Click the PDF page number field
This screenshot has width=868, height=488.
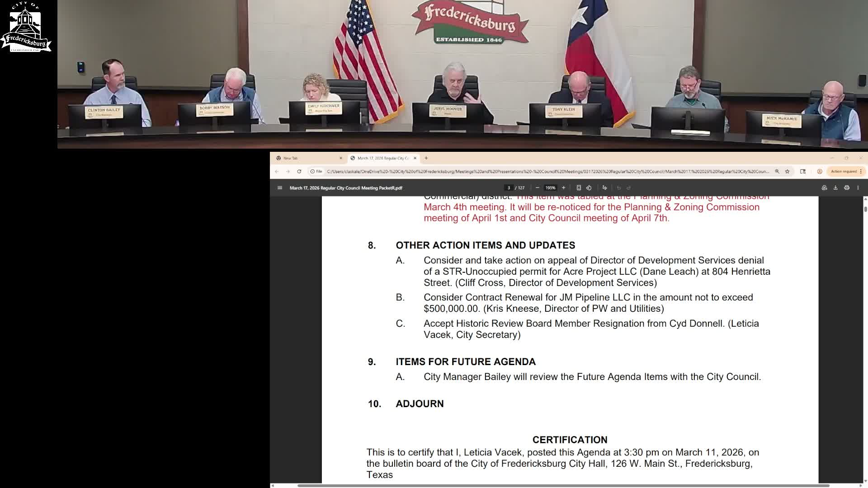[509, 188]
